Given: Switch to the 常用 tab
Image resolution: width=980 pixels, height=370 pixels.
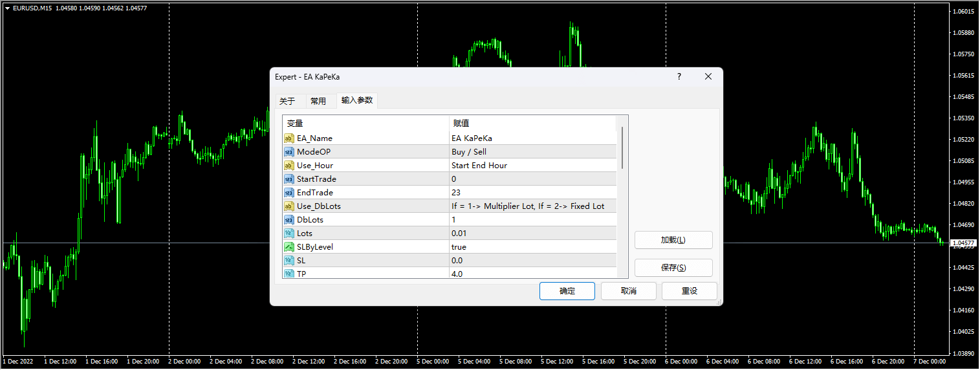Looking at the screenshot, I should pyautogui.click(x=318, y=101).
